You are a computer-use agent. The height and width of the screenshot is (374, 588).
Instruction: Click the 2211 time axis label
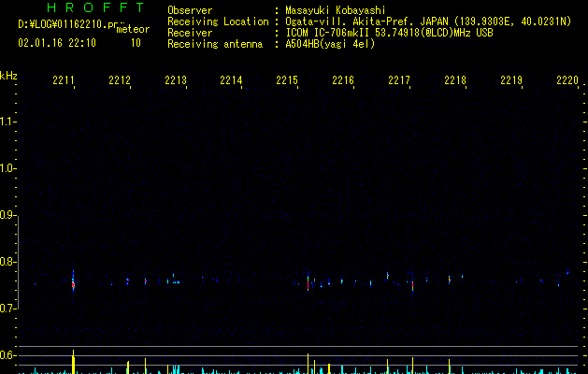(x=64, y=80)
